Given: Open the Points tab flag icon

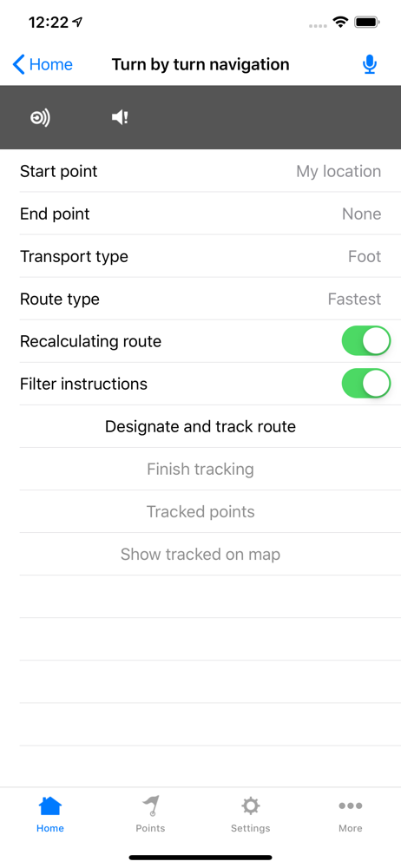Looking at the screenshot, I should pyautogui.click(x=151, y=806).
